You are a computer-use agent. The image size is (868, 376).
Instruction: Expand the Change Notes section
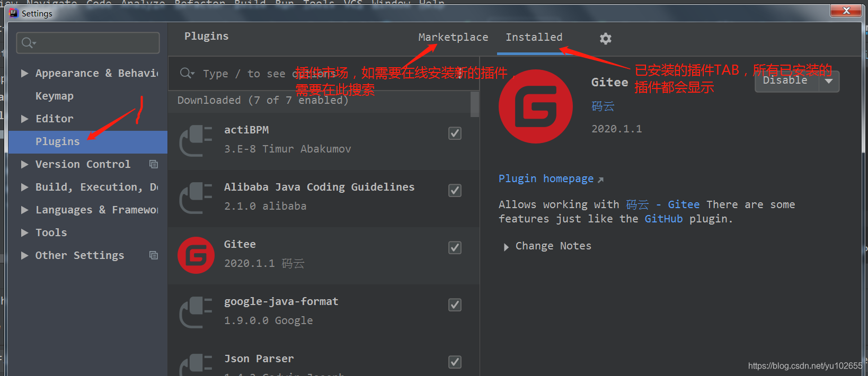(x=506, y=247)
